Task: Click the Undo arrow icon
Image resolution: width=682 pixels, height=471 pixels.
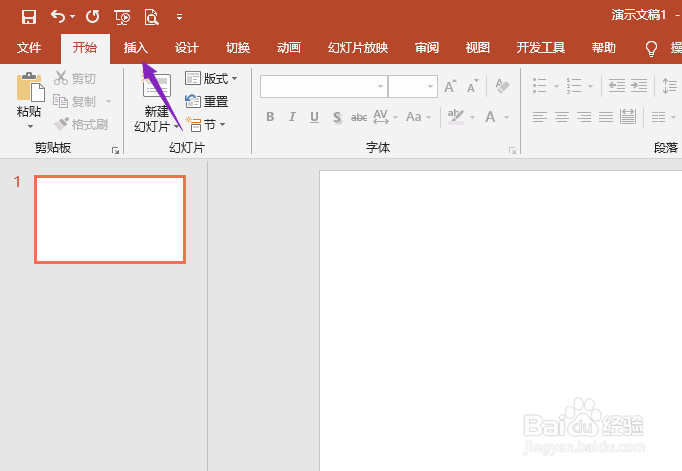Action: [x=58, y=17]
